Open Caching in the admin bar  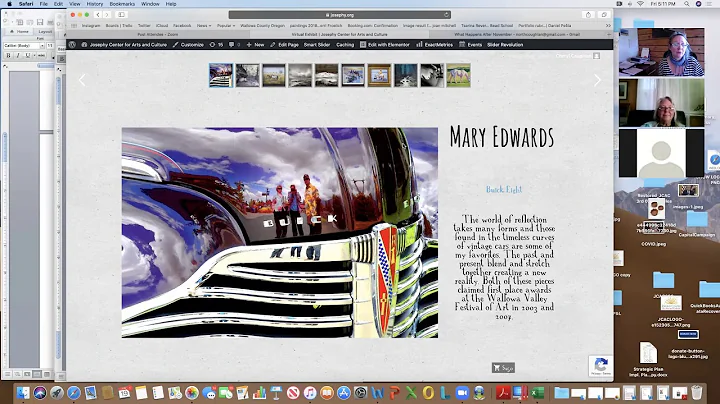pos(345,45)
